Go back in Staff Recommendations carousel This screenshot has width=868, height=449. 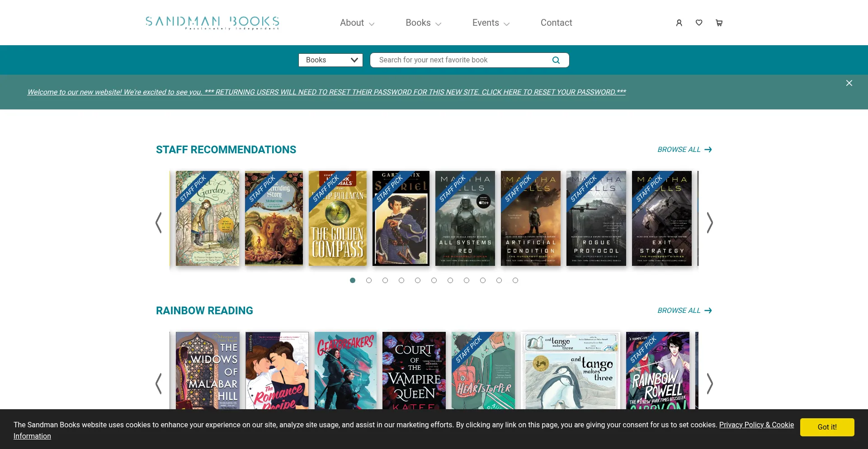pos(159,223)
